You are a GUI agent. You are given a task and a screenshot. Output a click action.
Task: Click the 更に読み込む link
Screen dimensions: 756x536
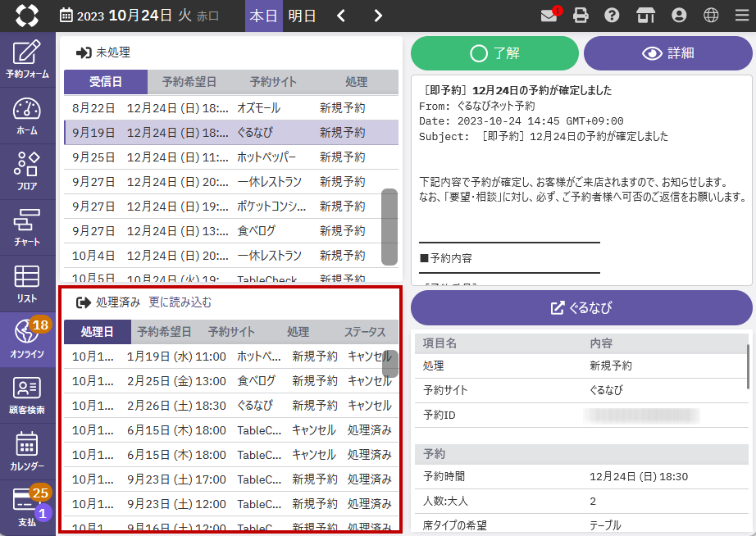180,302
